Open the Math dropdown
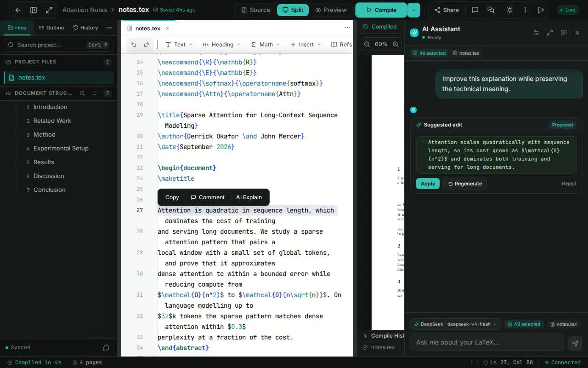 tap(266, 45)
